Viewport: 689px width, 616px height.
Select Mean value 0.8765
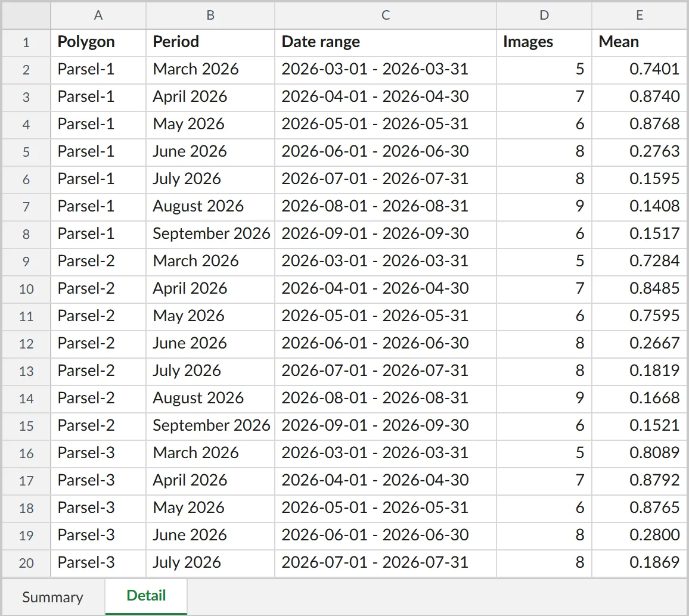click(x=640, y=508)
